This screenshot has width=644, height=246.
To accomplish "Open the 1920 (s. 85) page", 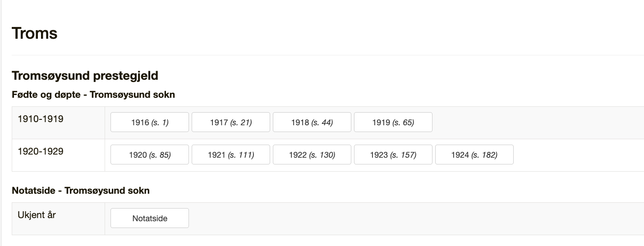I will (150, 155).
